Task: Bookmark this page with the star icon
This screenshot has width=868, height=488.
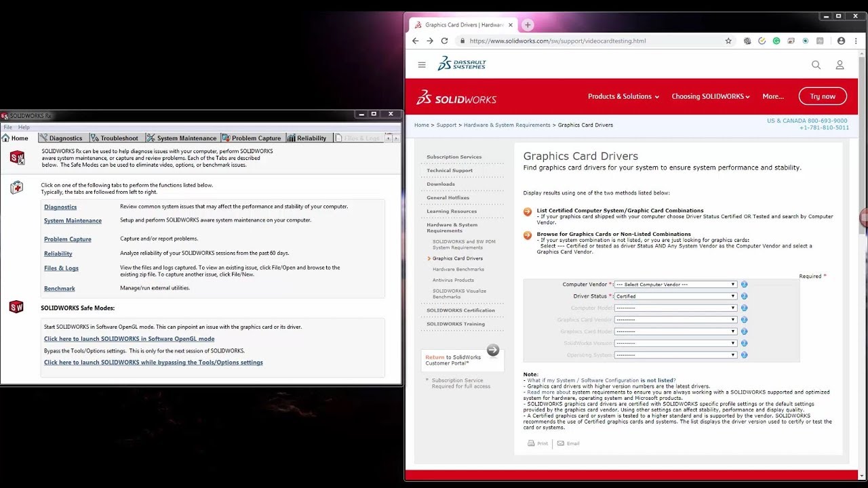Action: [x=728, y=41]
